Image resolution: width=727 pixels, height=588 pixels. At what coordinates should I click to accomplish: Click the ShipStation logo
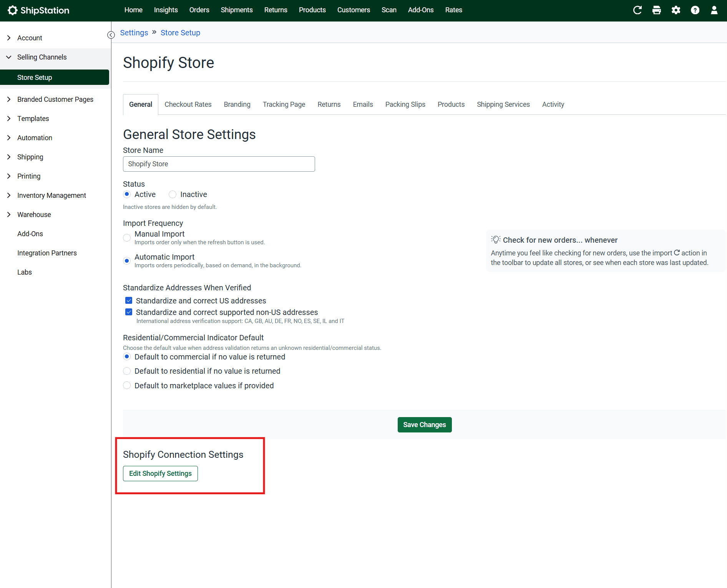[x=38, y=10]
